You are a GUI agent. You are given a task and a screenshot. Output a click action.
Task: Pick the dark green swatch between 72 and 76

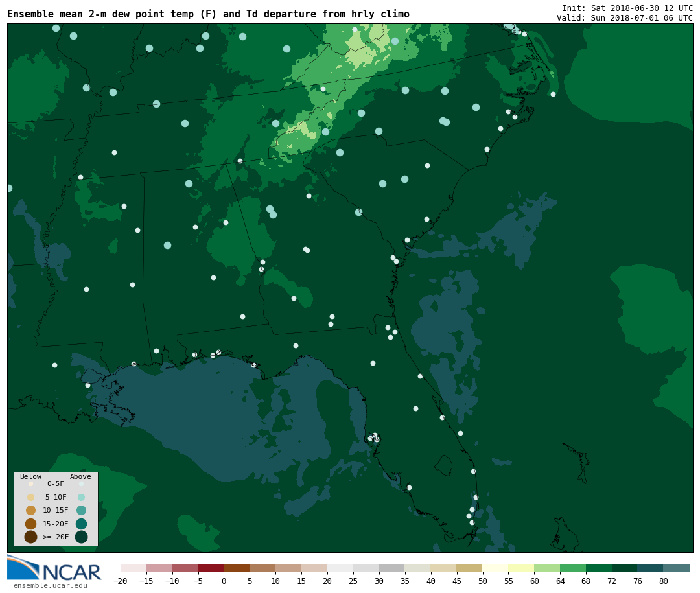click(x=625, y=568)
